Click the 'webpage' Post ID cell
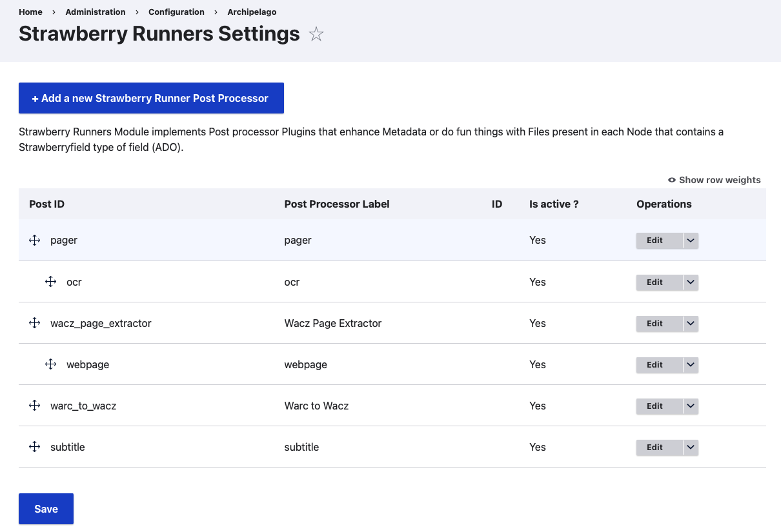Viewport: 781px width, 532px height. point(88,364)
